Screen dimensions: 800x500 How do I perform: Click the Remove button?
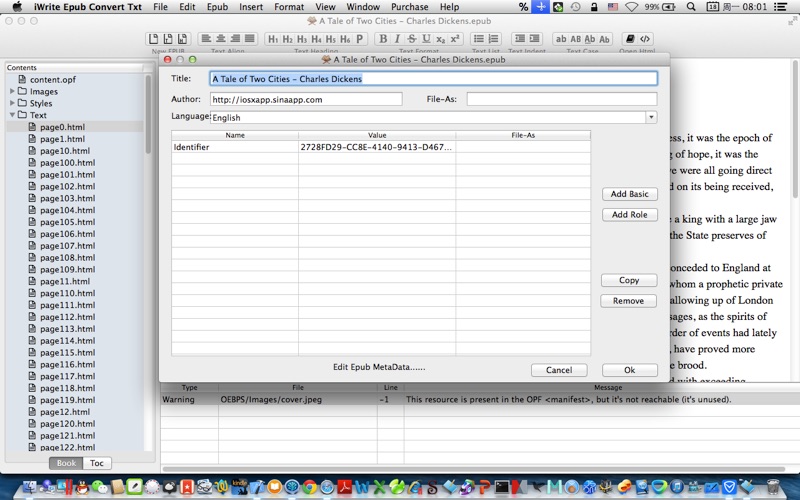pyautogui.click(x=629, y=301)
